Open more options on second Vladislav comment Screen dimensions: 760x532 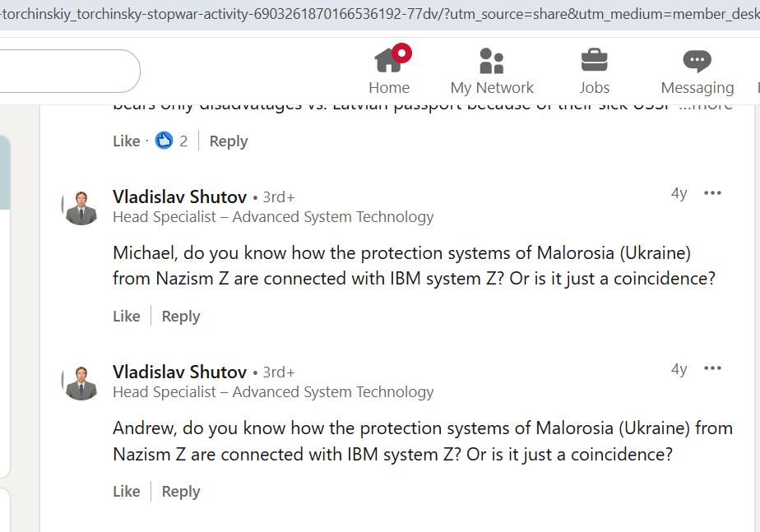point(712,368)
